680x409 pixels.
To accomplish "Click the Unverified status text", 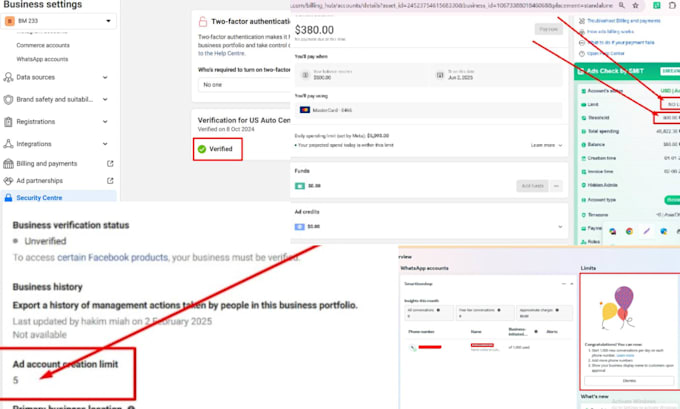I will 45,241.
